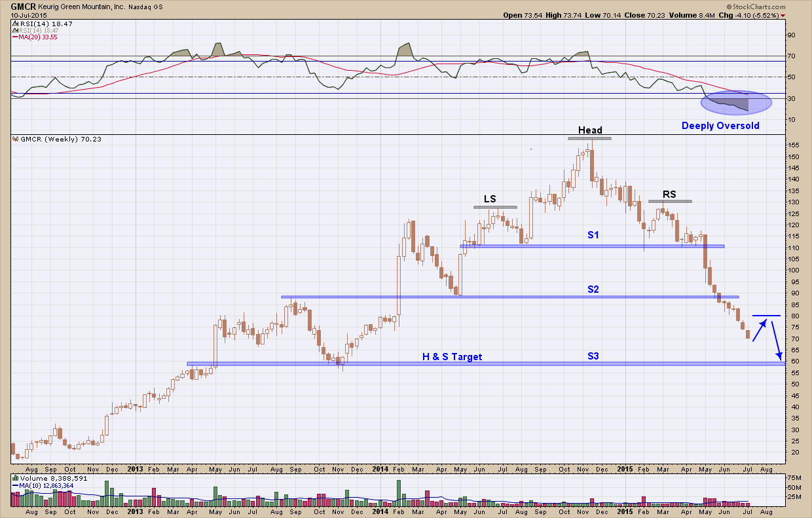Click the candlestick icon beside GMCR (Weekly)
812x518 pixels.
tap(14, 139)
